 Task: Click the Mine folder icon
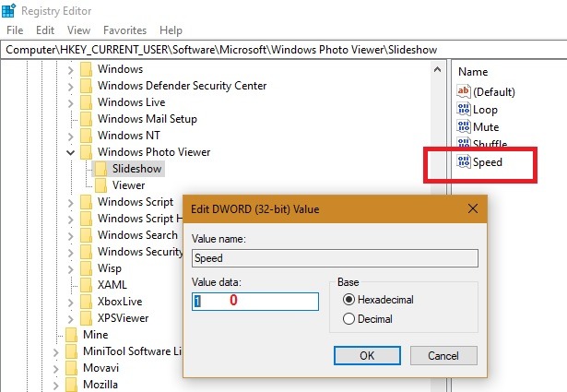point(72,335)
